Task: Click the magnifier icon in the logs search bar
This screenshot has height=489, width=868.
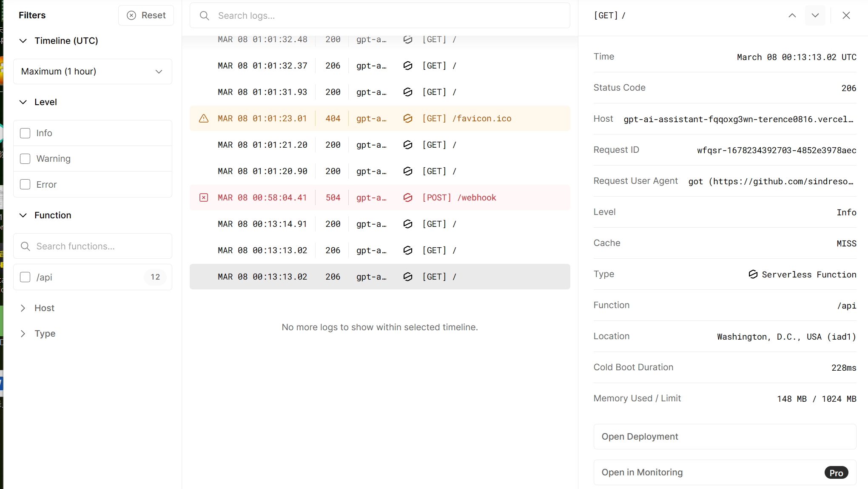Action: pyautogui.click(x=204, y=15)
